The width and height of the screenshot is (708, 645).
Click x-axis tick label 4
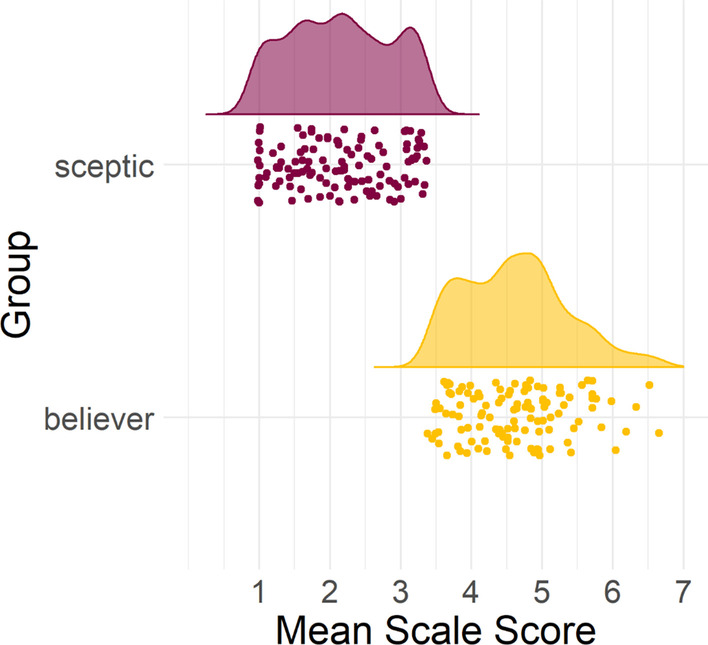point(471,592)
